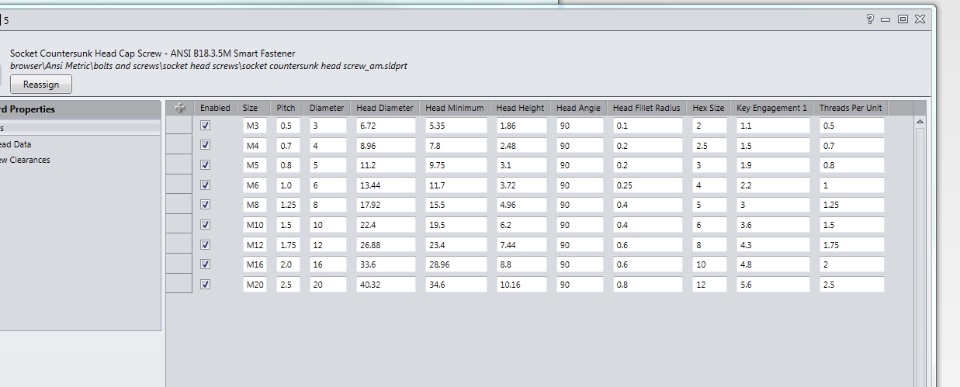Toggle Enabled checkbox for M12 row
This screenshot has width=960, height=387.
(205, 244)
